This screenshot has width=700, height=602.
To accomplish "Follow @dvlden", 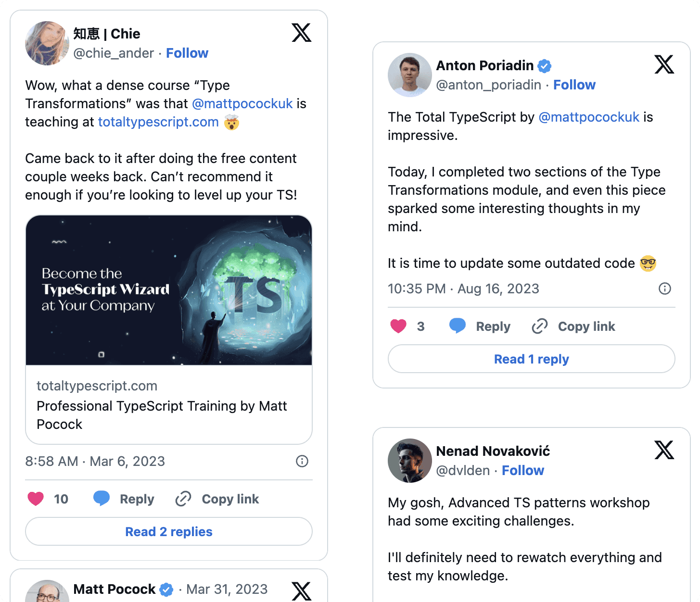I will point(522,470).
